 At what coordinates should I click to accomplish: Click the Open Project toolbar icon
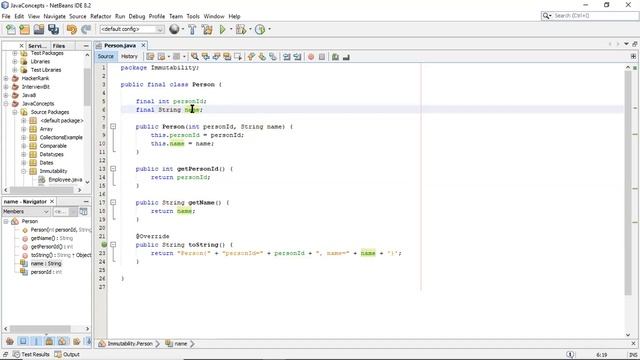coord(39,29)
